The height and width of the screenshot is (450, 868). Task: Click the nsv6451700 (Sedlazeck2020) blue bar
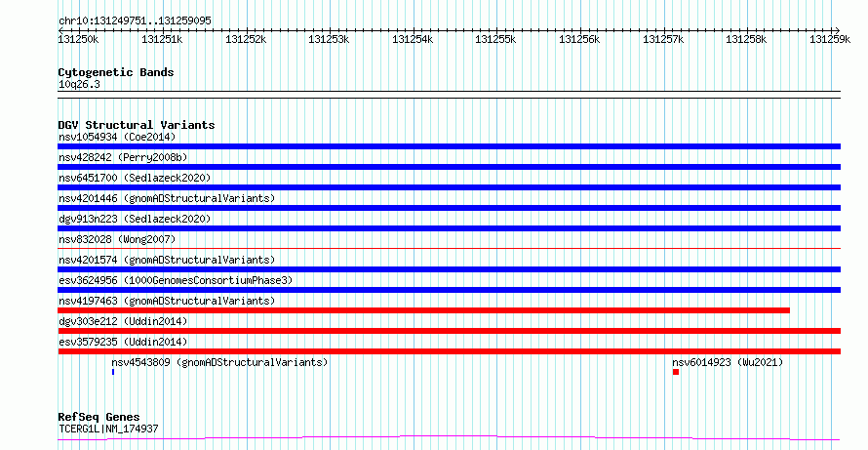pyautogui.click(x=449, y=187)
